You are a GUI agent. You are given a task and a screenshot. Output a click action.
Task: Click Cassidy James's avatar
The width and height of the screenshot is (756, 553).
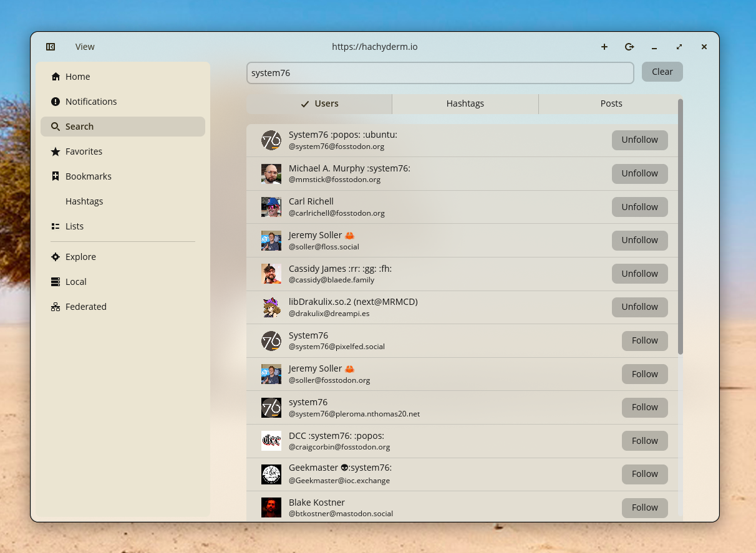271,274
